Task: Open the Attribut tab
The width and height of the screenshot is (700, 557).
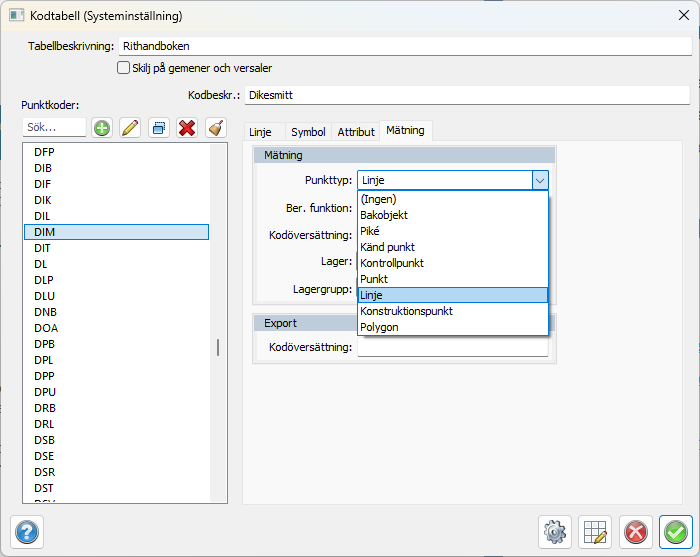Action: pos(356,132)
